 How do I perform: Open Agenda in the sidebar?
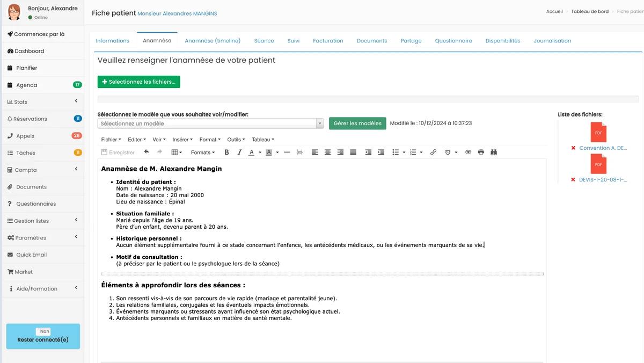click(42, 85)
